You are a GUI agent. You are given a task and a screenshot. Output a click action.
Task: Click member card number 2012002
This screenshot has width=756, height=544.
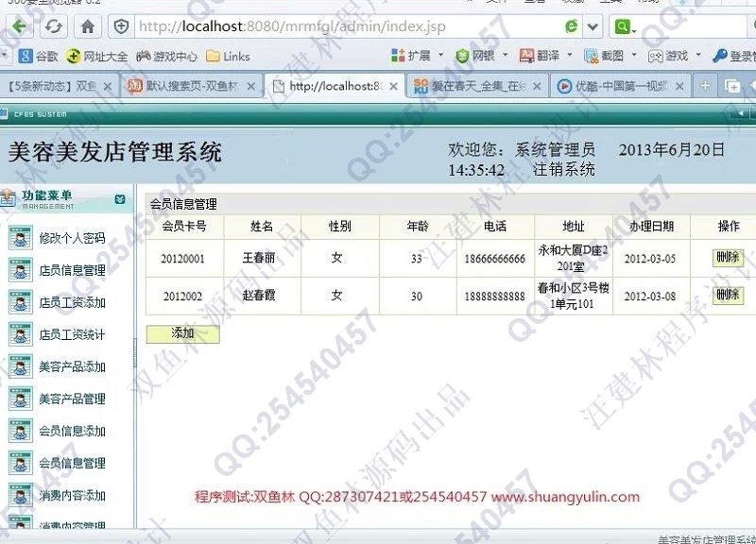pyautogui.click(x=182, y=297)
